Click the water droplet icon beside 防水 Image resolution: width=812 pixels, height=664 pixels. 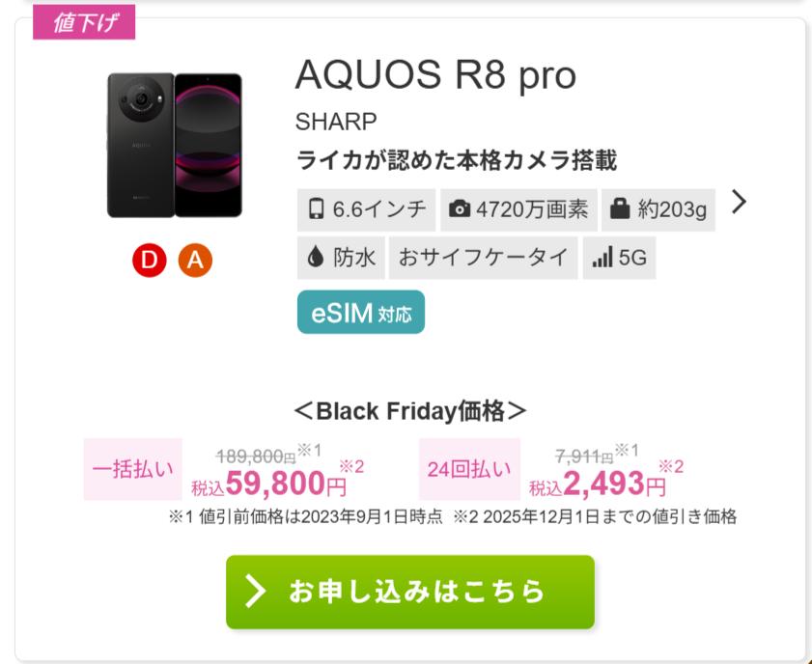coord(315,258)
